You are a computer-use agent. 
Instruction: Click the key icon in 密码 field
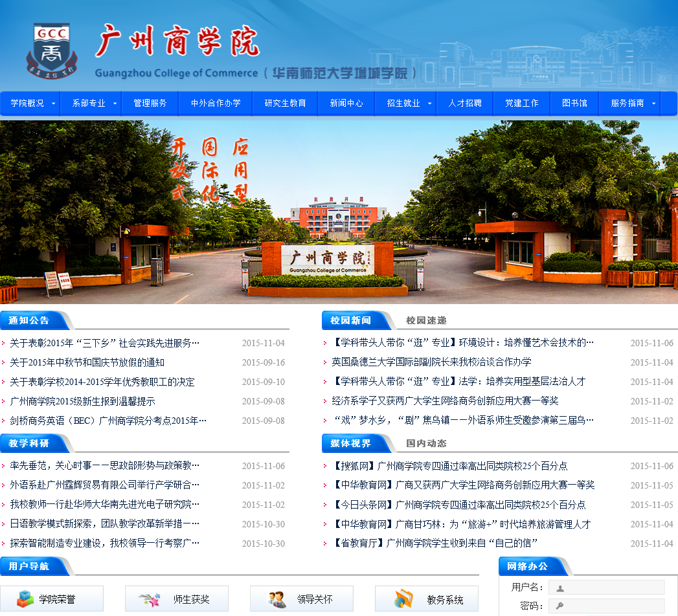(x=560, y=606)
